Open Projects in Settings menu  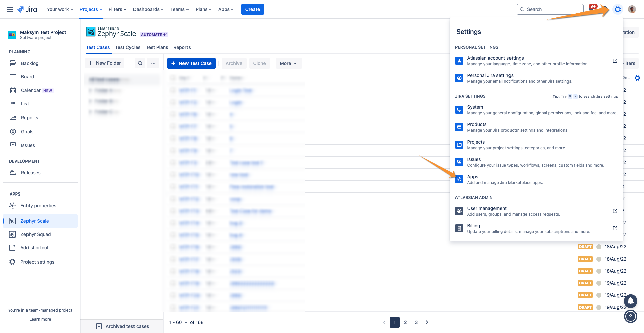536,145
